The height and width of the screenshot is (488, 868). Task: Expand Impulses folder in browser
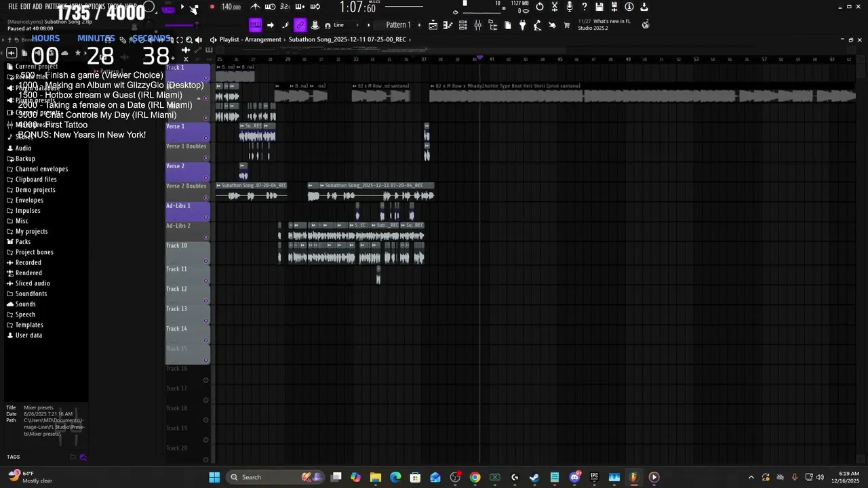(28, 211)
